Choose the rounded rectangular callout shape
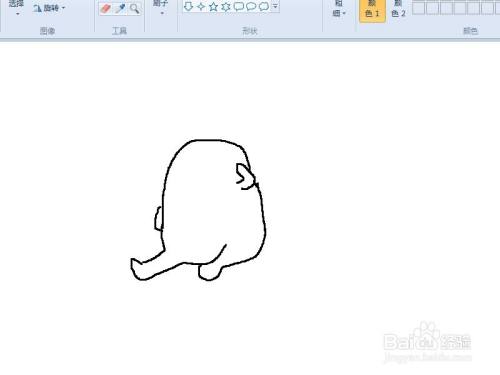 [x=239, y=6]
